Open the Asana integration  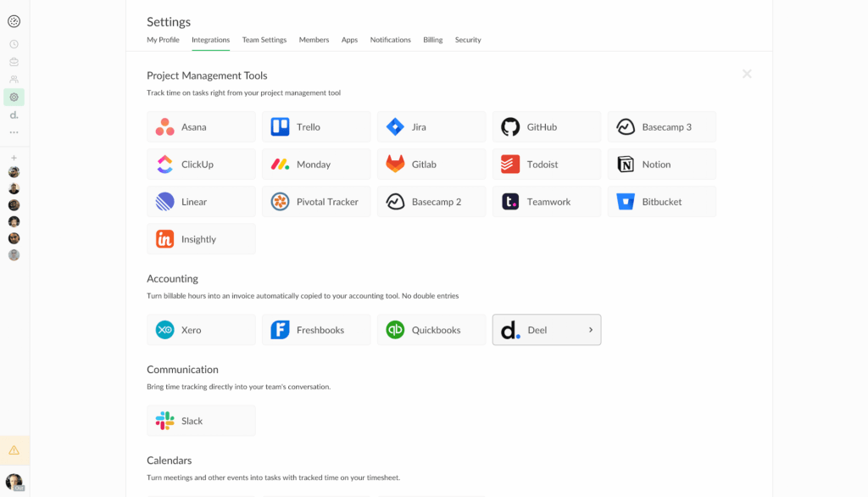point(201,127)
